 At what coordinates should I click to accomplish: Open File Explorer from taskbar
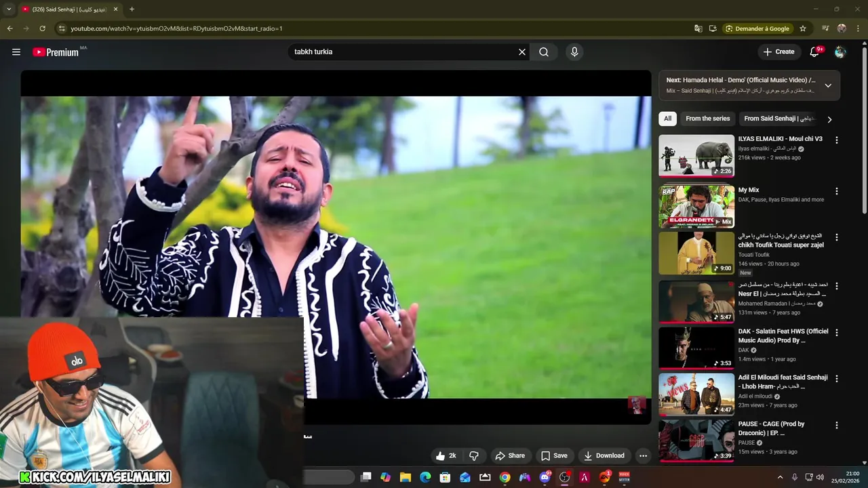click(x=406, y=477)
